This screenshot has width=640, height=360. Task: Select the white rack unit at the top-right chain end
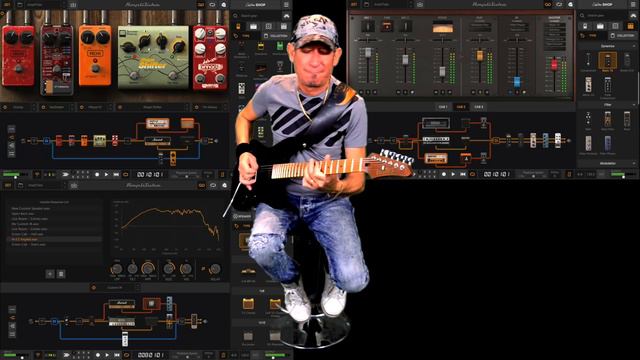(x=558, y=140)
